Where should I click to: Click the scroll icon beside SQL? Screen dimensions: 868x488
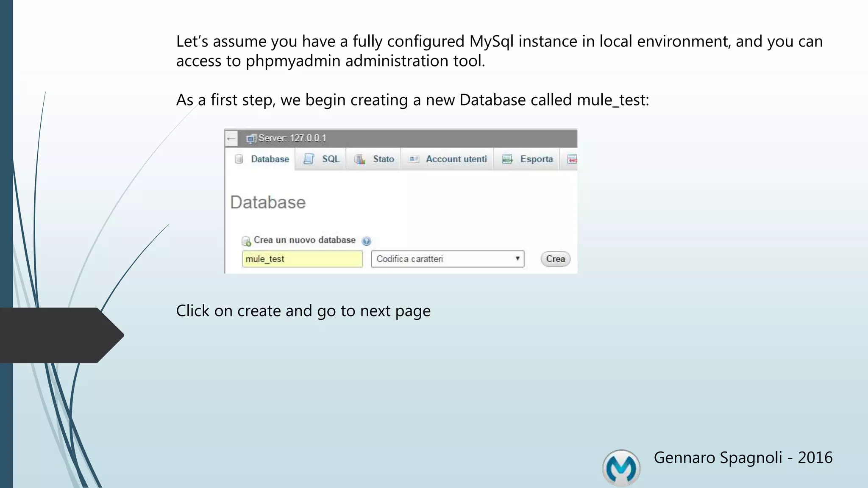coord(309,159)
